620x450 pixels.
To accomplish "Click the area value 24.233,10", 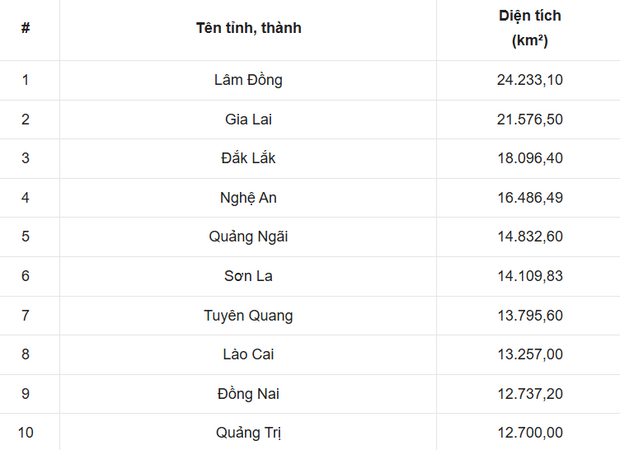I will click(529, 80).
